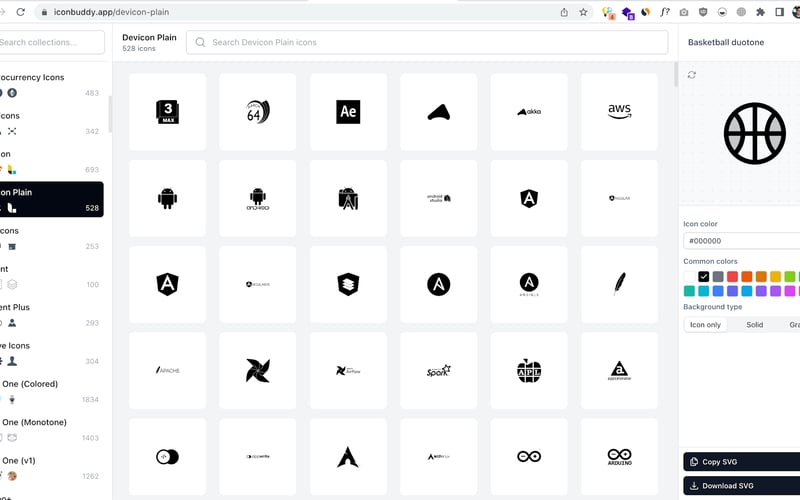This screenshot has width=800, height=500.
Task: Pick the yellow color swatch
Action: (x=776, y=277)
